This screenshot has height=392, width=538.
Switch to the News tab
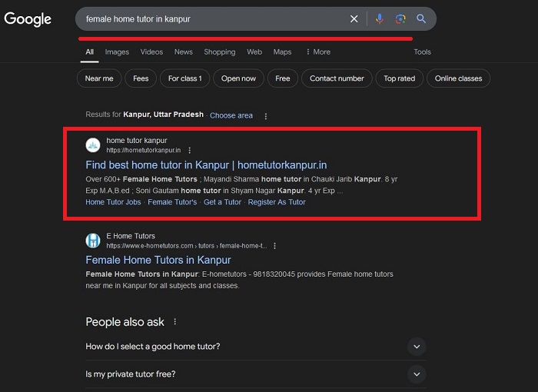184,51
